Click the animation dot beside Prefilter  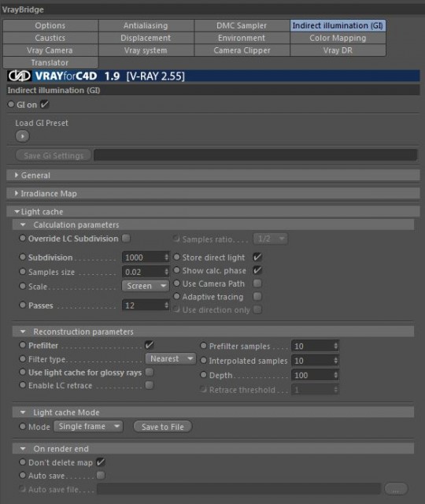point(22,345)
